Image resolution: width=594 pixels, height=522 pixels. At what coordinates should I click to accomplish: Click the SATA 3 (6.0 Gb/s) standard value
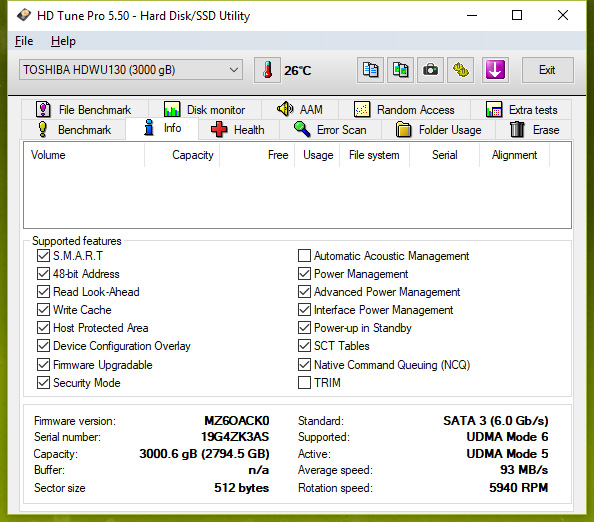tap(496, 421)
